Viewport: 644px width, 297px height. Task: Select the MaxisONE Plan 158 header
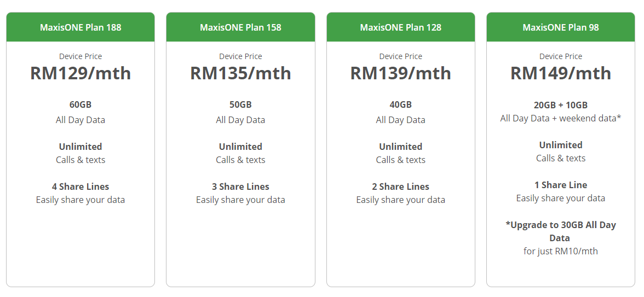[x=240, y=27]
